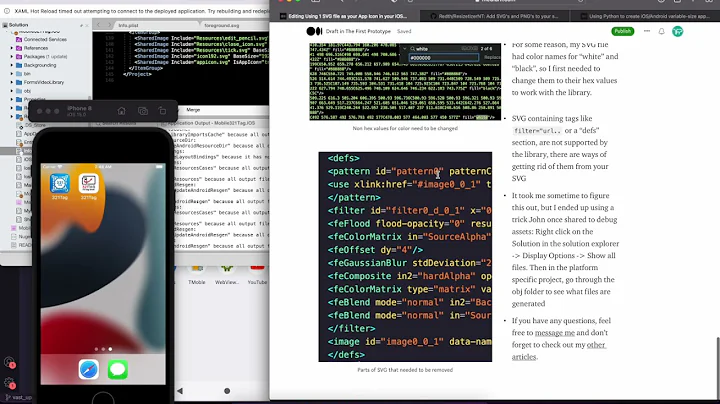720x404 pixels.
Task: Open the blue 321Tag app on the iPhone
Action: [x=60, y=183]
